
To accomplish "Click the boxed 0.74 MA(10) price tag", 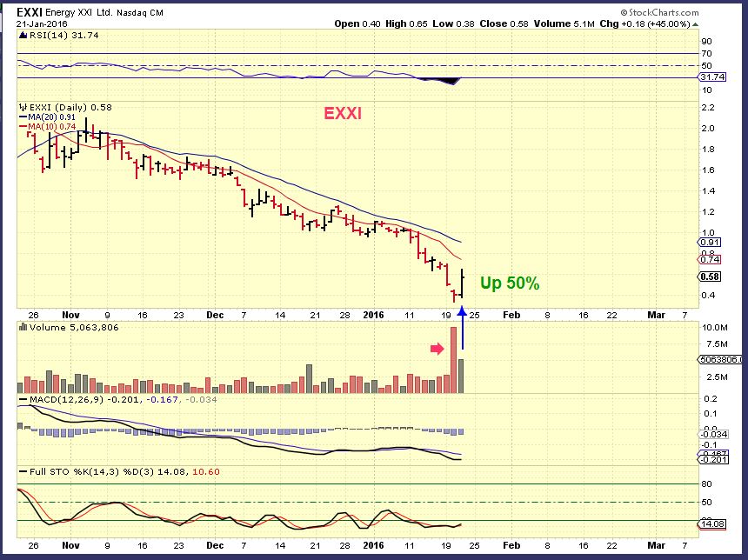I will tap(710, 259).
